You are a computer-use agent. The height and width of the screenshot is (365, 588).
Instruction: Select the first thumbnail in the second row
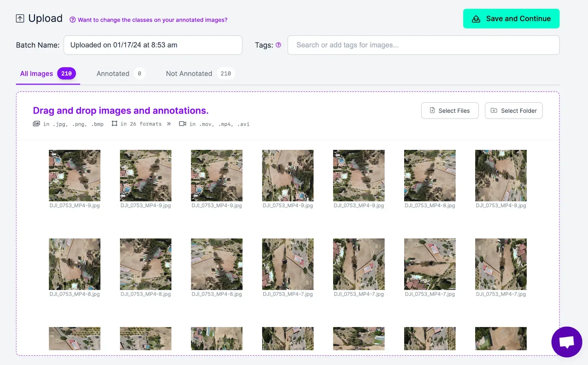click(75, 264)
